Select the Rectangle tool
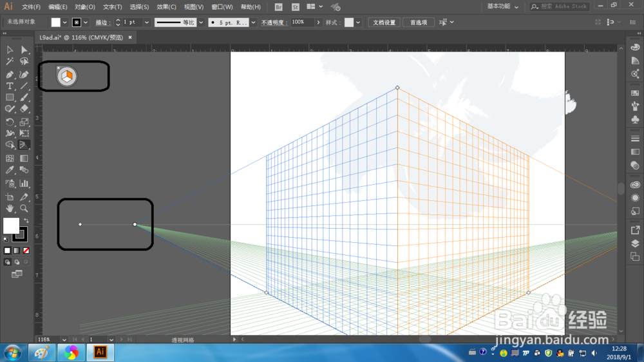Screen dimensions: 644x362 (10, 97)
